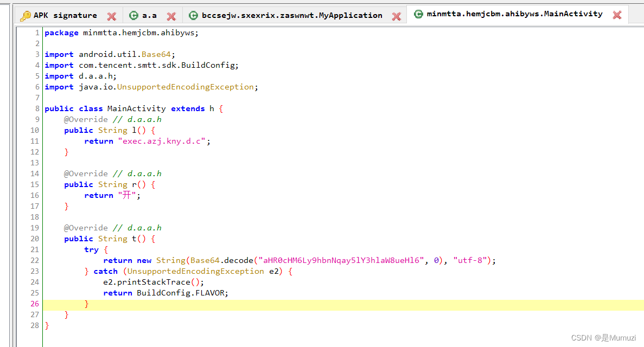The height and width of the screenshot is (347, 644).
Task: Click the class icon on a.a tab
Action: click(133, 15)
